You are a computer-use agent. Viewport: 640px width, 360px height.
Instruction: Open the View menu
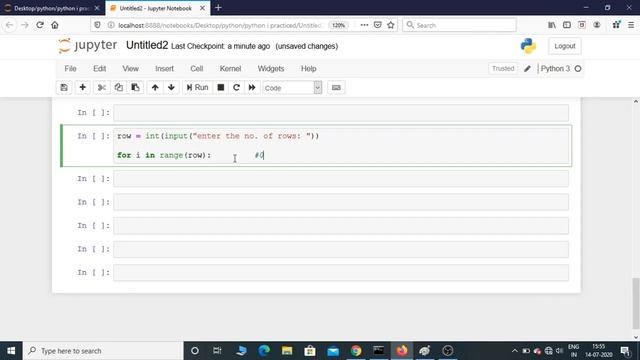(x=131, y=69)
